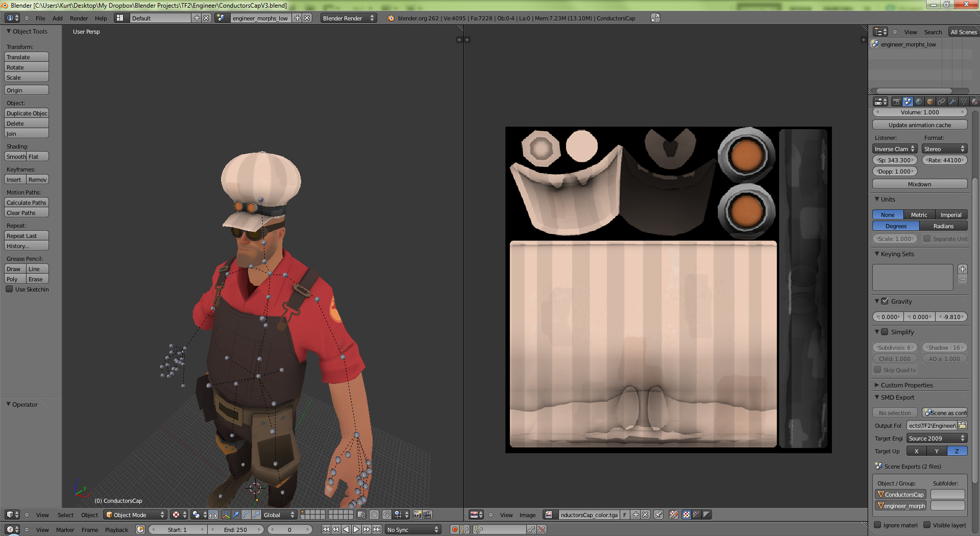Open the Render menu

pos(79,18)
